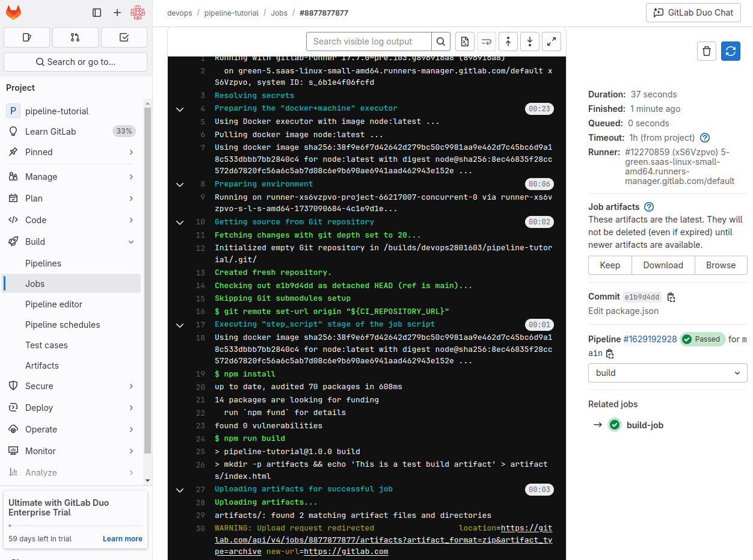Open pipeline-tutorial breadcrumb link
753x560 pixels.
pos(232,13)
